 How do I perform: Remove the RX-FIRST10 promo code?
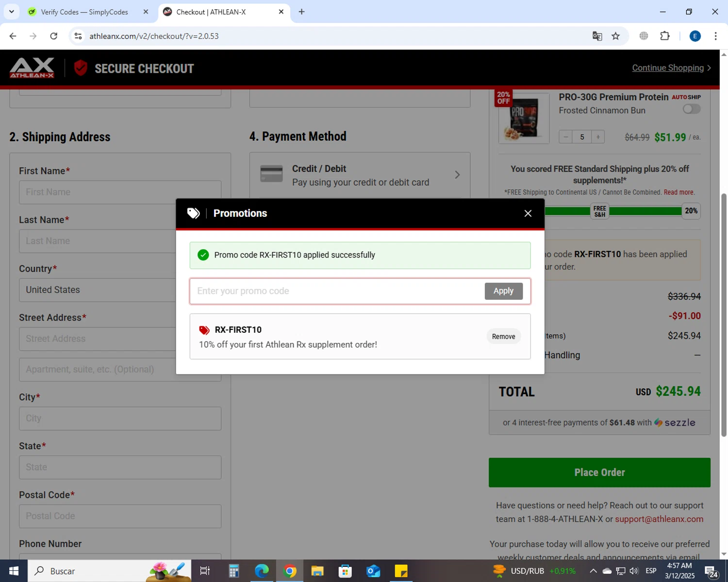503,337
